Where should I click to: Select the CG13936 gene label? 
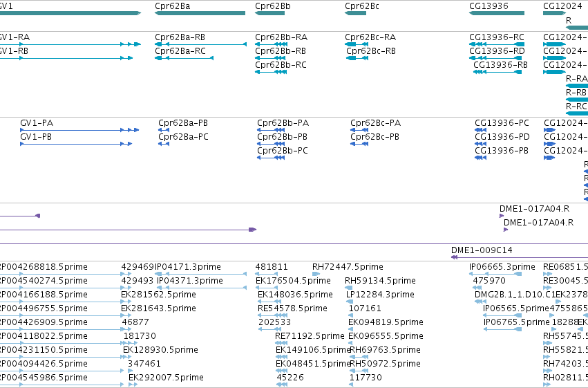tap(489, 6)
